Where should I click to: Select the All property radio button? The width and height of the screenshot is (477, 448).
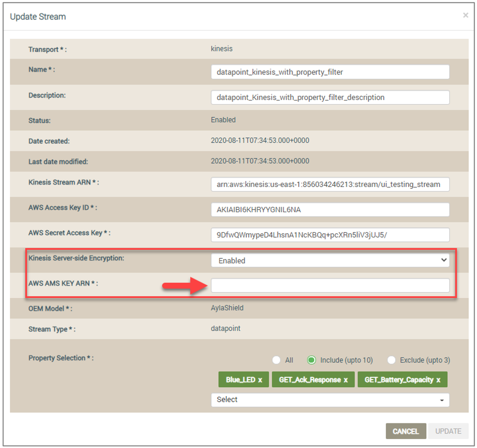pos(276,360)
